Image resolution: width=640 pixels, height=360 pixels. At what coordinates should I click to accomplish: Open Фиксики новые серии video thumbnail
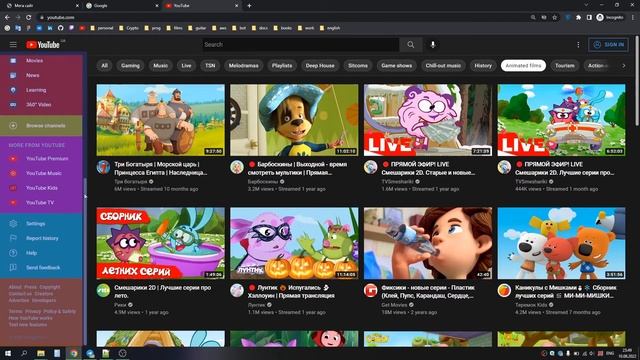428,243
